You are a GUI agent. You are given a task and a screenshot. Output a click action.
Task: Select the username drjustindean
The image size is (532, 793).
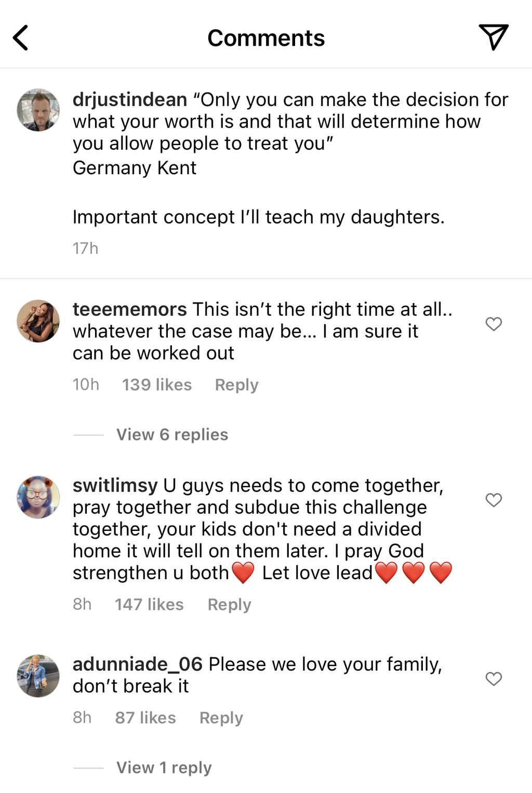pyautogui.click(x=129, y=100)
